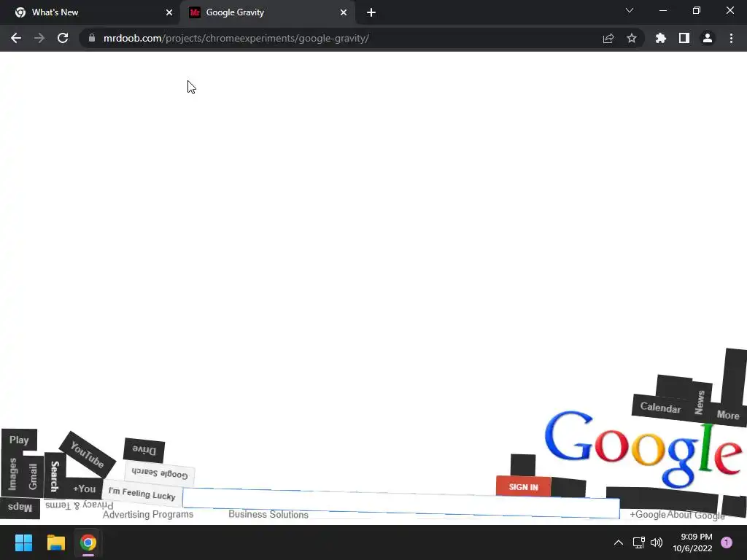Open the volume control in tray

(x=657, y=542)
